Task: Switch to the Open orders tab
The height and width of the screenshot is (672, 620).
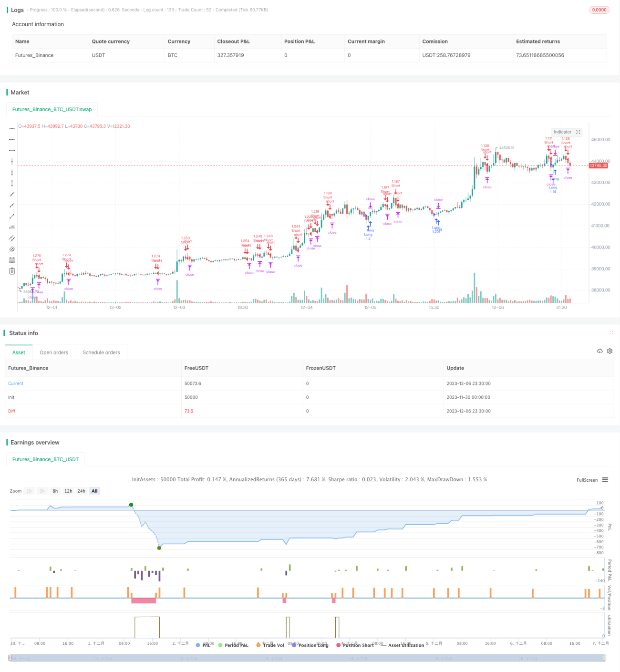Action: coord(54,352)
